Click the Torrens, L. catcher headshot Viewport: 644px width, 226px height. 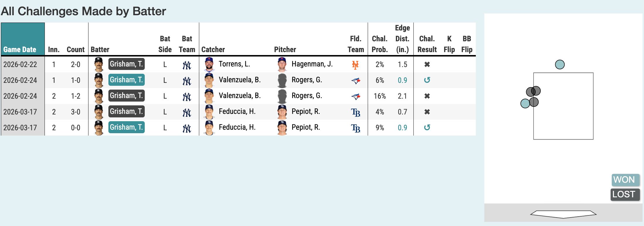coord(209,64)
